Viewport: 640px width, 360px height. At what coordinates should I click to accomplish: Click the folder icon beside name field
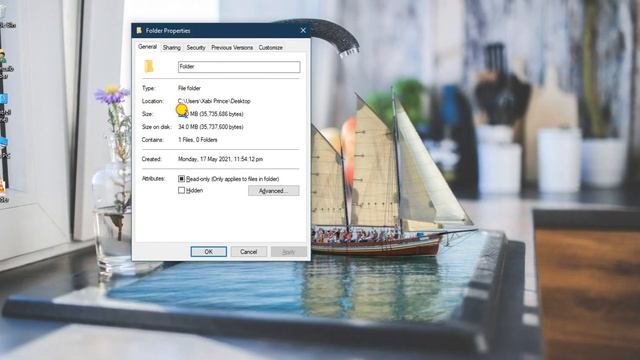(149, 66)
